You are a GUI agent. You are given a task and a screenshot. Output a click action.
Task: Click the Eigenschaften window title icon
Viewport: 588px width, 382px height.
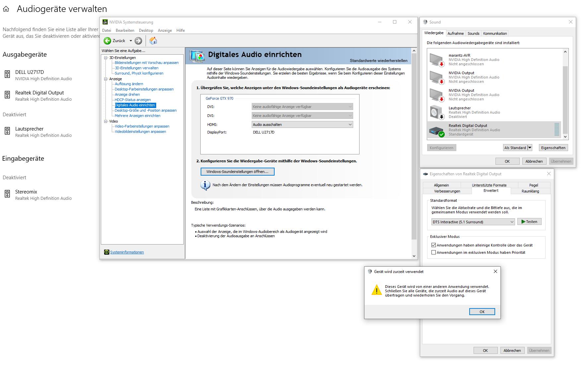click(x=425, y=174)
